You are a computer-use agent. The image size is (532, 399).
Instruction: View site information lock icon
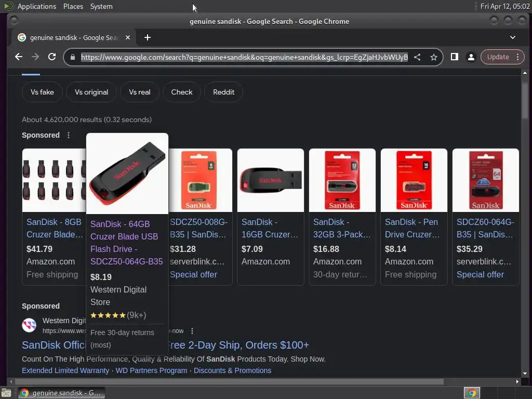73,57
